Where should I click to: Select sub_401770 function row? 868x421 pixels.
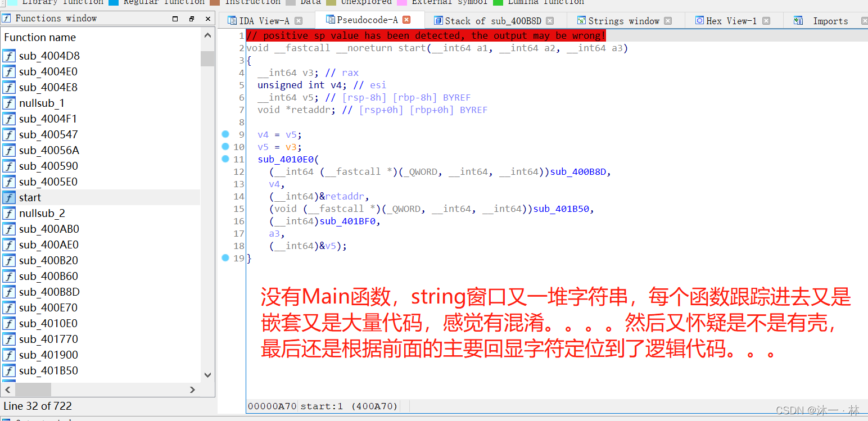[x=101, y=339]
